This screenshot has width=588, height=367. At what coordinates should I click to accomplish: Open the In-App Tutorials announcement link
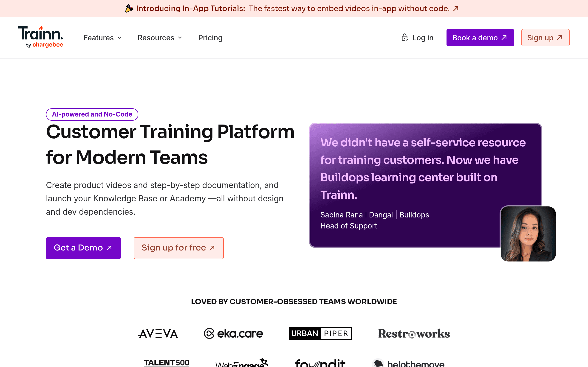click(x=292, y=8)
